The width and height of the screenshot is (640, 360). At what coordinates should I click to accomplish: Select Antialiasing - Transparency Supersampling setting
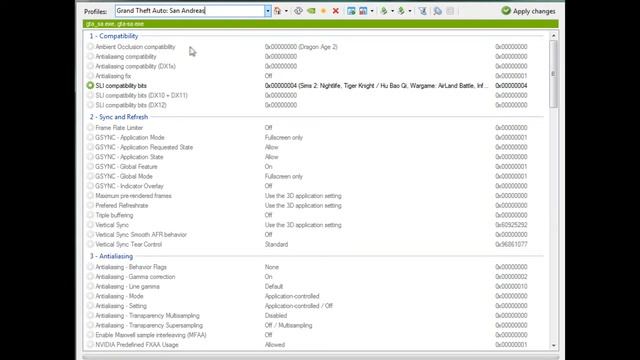pos(149,325)
